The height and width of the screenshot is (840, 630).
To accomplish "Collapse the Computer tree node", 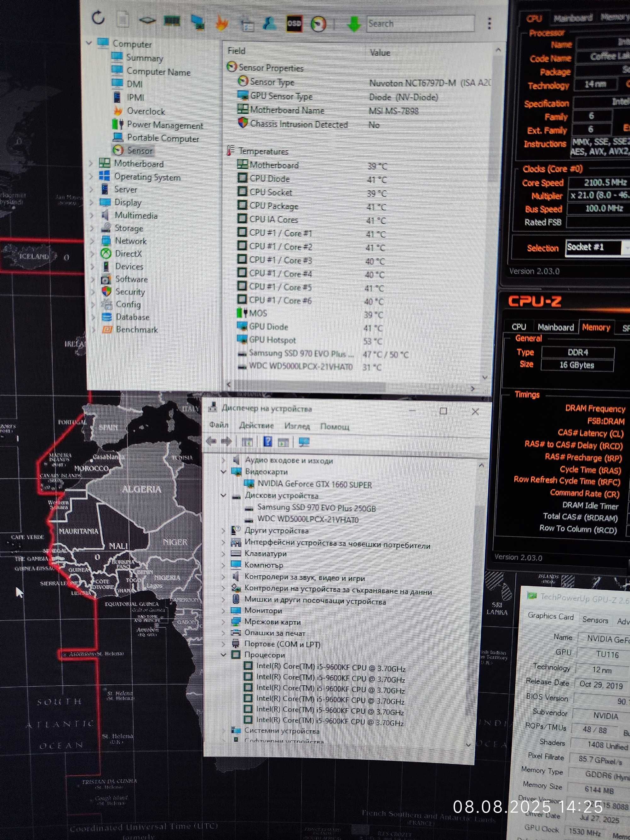I will [89, 43].
